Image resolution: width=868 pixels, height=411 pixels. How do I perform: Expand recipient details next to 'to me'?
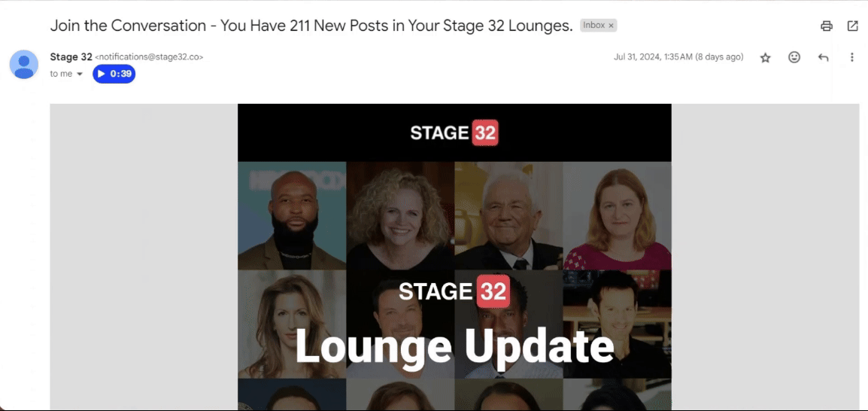(80, 75)
